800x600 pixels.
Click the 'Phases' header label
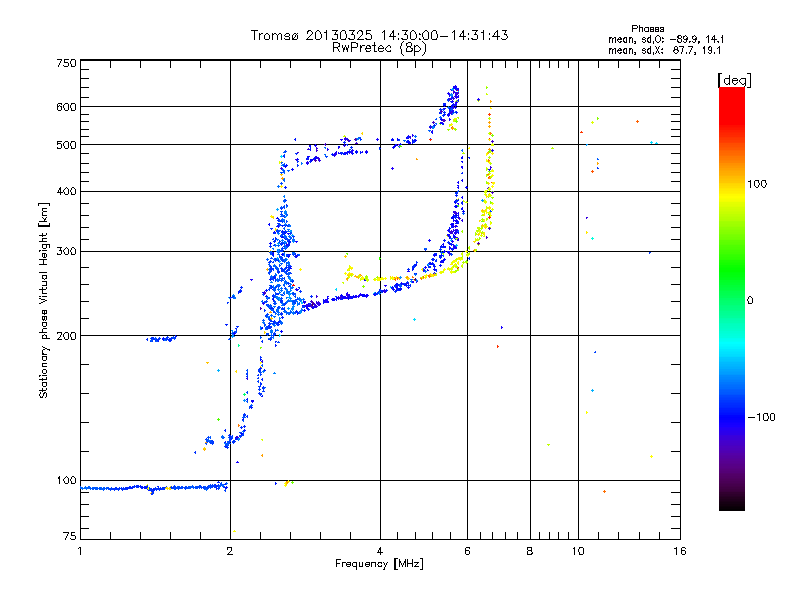click(x=647, y=29)
